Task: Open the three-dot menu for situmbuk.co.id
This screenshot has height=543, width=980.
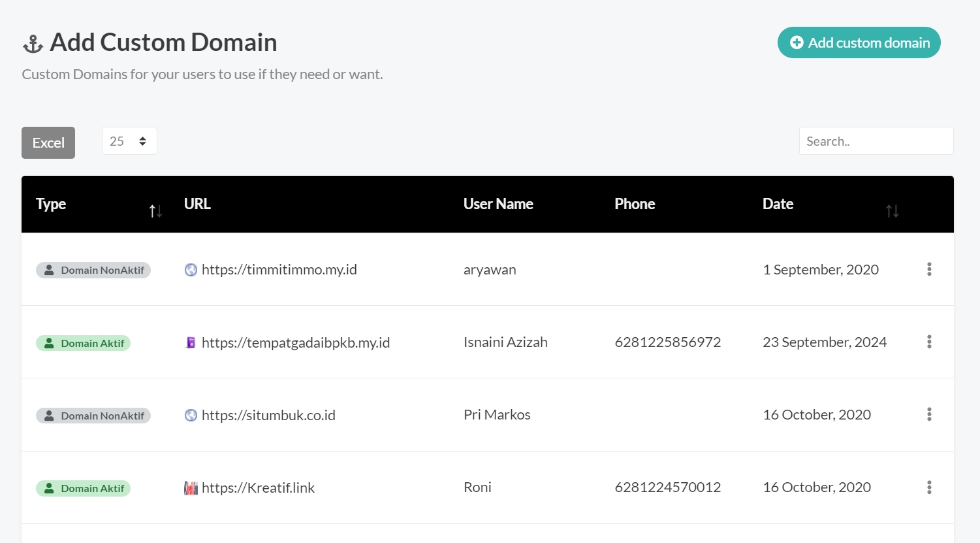Action: [928, 414]
